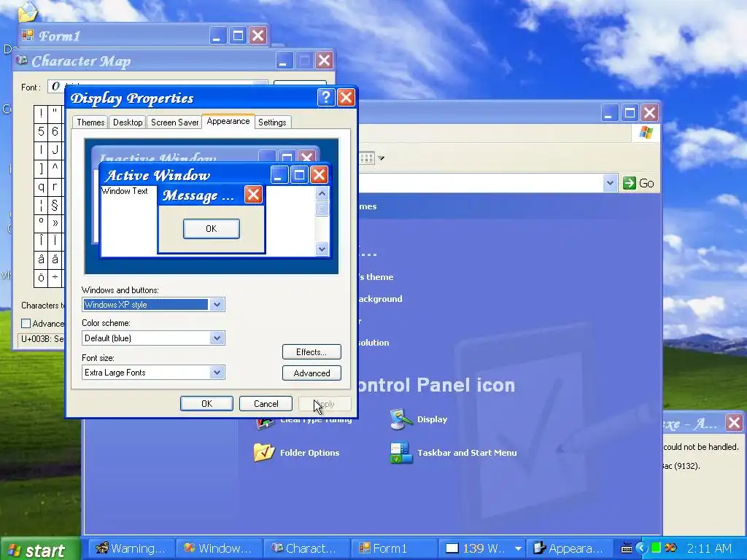Click the Character Map title bar icon

point(21,61)
